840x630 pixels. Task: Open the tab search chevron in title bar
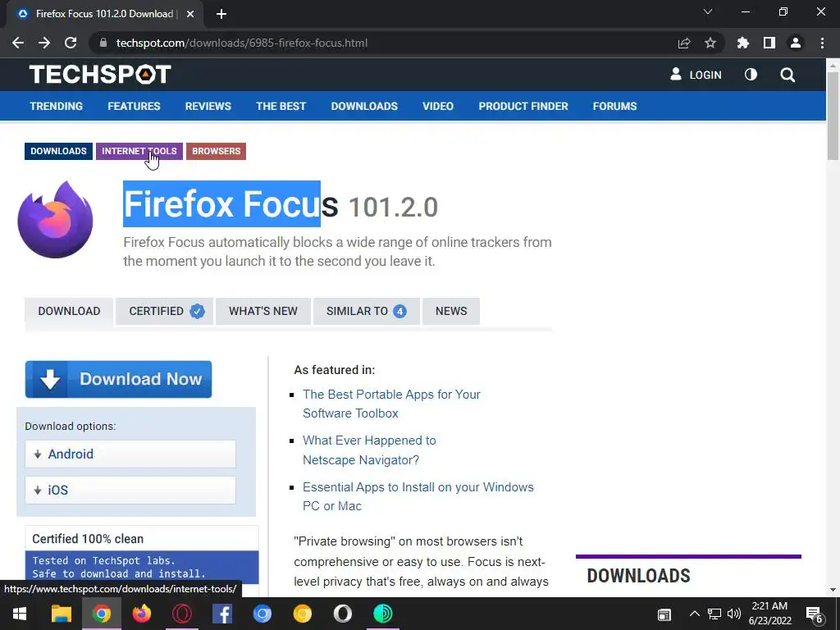point(708,11)
